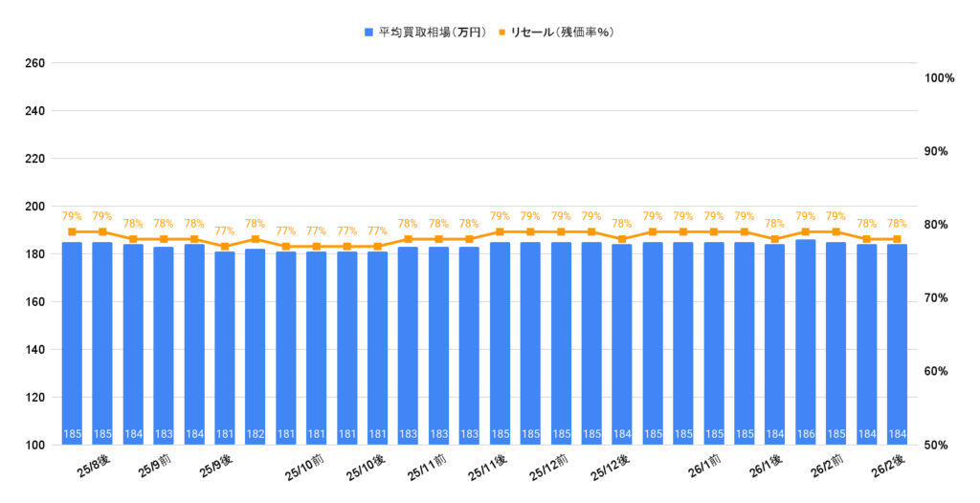980x503 pixels.
Task: Click the x-axis label 25/8後
Action: click(x=95, y=468)
